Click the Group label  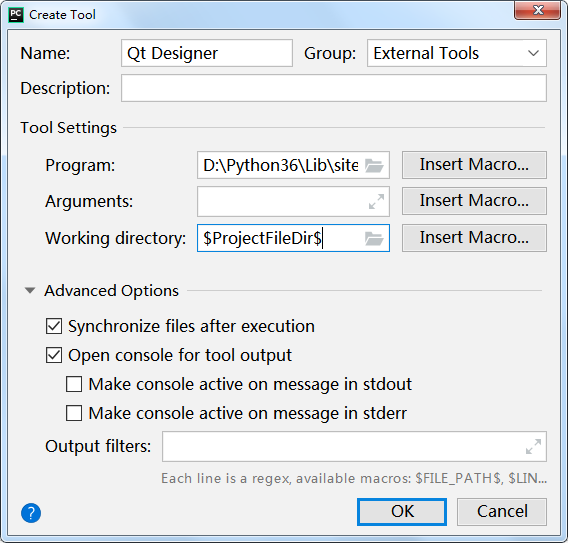(x=330, y=54)
